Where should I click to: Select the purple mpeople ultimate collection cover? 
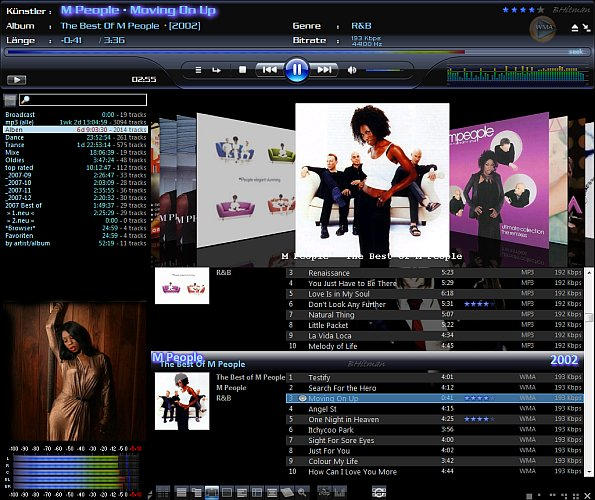coord(499,181)
